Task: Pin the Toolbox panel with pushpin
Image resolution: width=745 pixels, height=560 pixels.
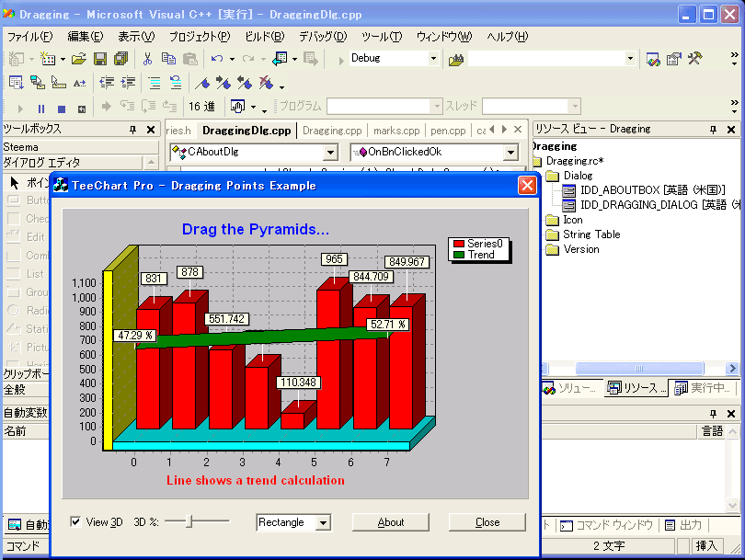Action: point(133,129)
